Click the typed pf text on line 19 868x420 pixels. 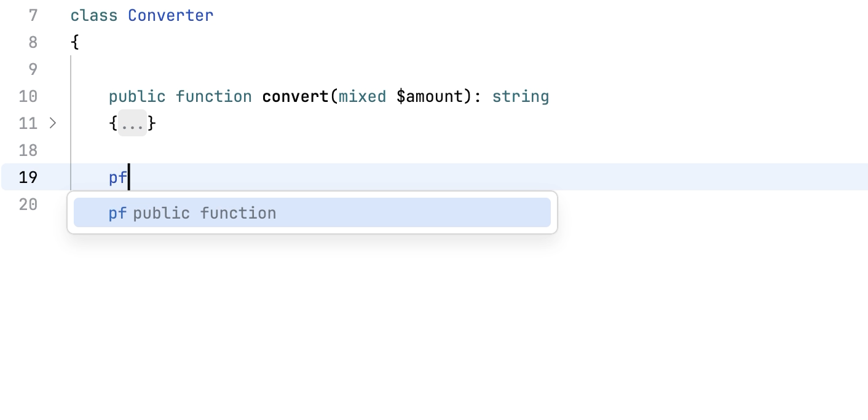coord(117,177)
